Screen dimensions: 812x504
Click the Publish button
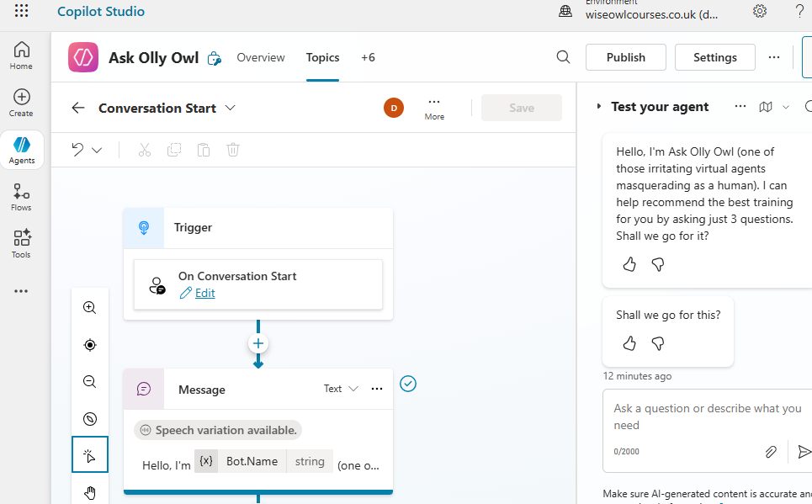point(625,57)
